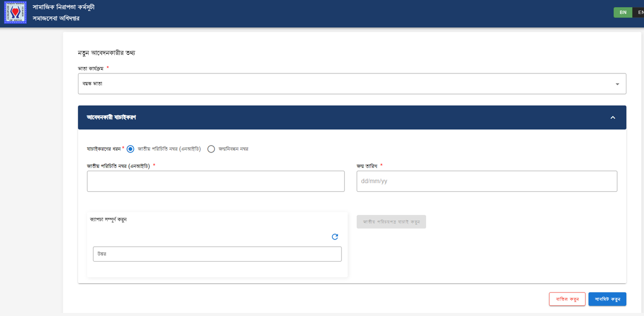Collapse the আবেদনকারী যাচাইকরণ section chevron
Image resolution: width=644 pixels, height=316 pixels.
coord(613,117)
